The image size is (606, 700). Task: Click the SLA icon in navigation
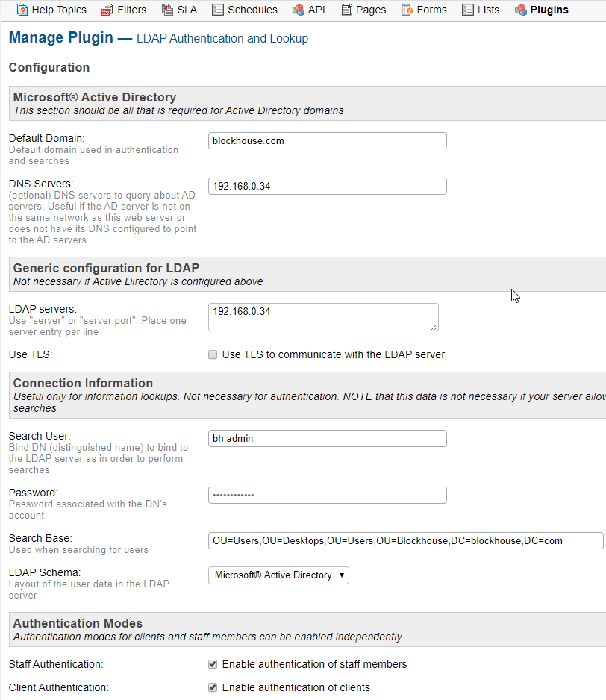(x=168, y=10)
